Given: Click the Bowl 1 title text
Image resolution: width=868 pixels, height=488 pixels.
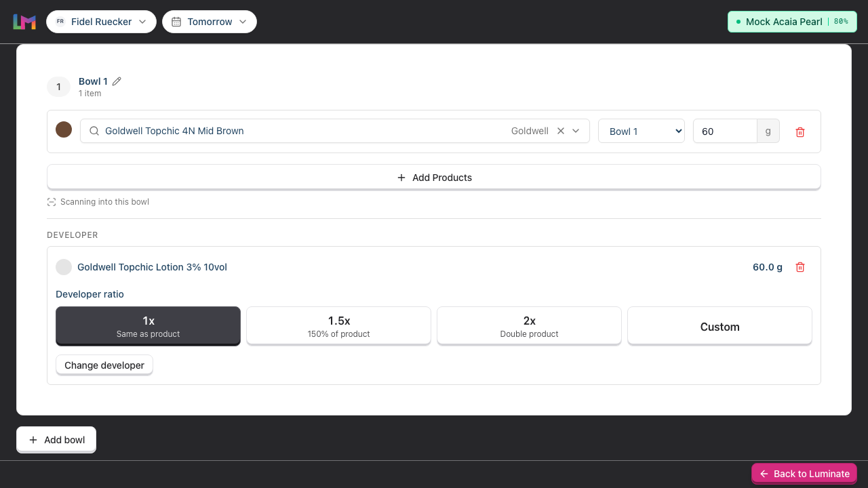Looking at the screenshot, I should pyautogui.click(x=93, y=81).
